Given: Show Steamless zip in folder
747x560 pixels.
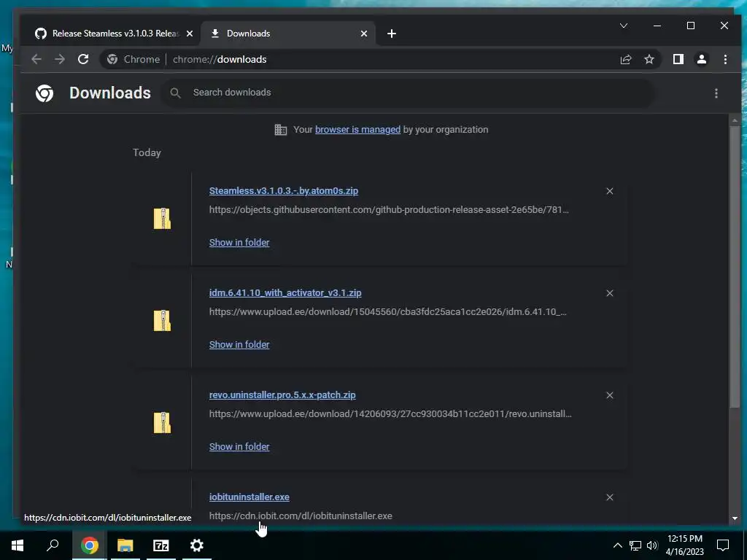Looking at the screenshot, I should (239, 242).
